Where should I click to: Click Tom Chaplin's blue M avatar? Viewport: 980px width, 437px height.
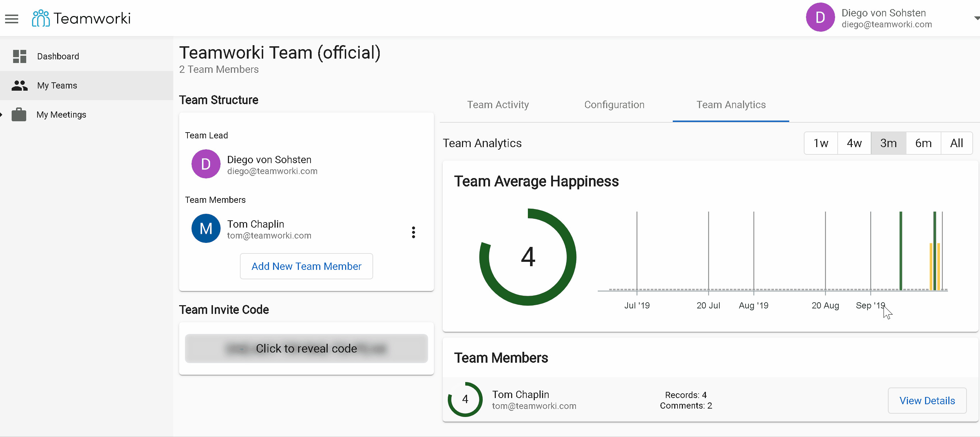tap(206, 228)
